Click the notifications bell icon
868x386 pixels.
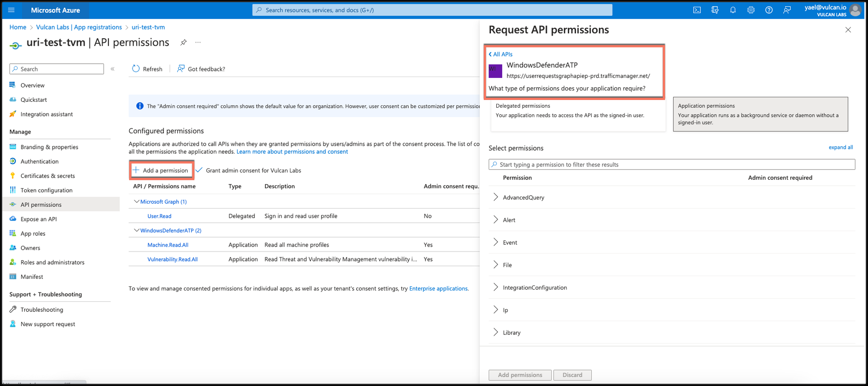pyautogui.click(x=733, y=10)
